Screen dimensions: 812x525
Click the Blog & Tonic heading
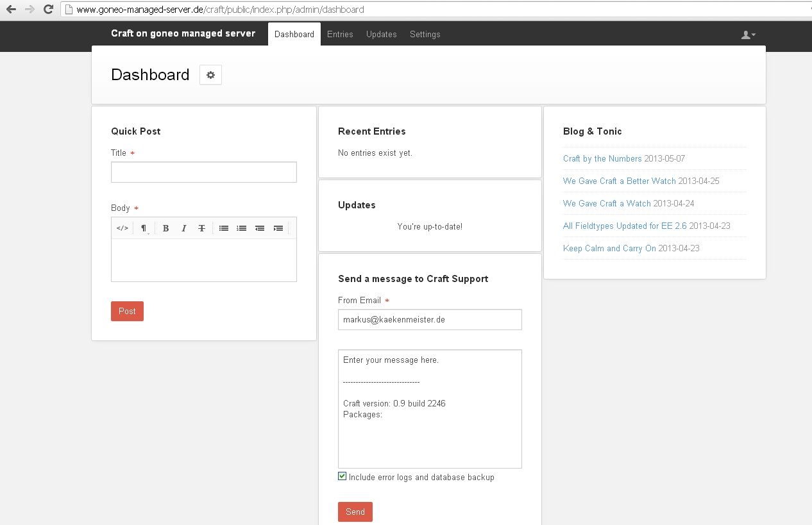pyautogui.click(x=593, y=131)
